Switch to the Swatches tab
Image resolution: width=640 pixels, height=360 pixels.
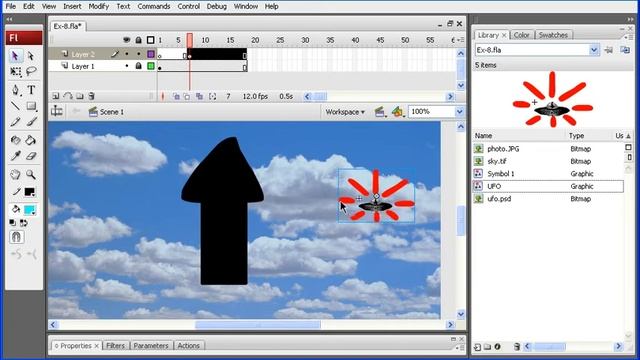553,35
